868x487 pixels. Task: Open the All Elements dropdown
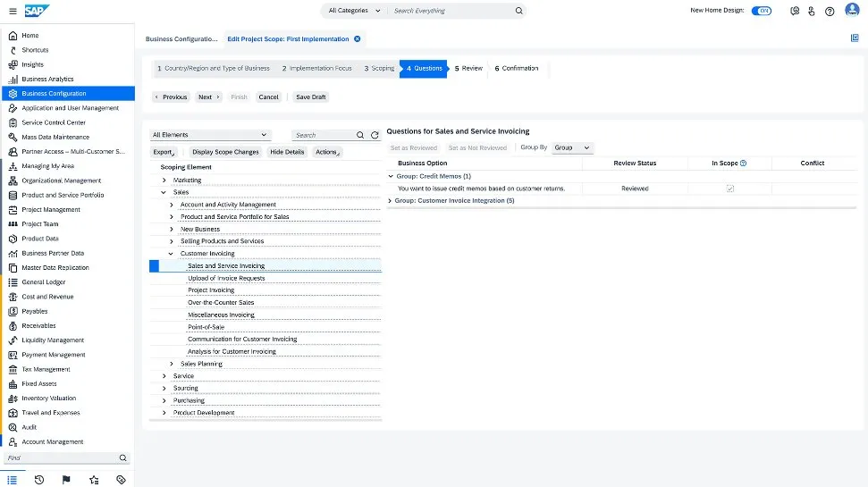click(x=209, y=135)
